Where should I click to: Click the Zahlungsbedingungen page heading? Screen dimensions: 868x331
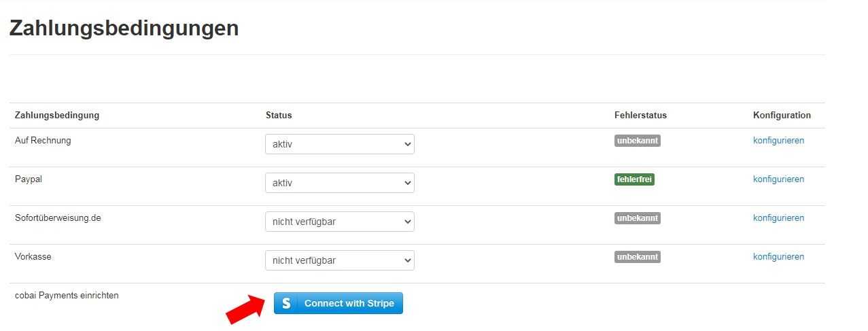tap(124, 28)
